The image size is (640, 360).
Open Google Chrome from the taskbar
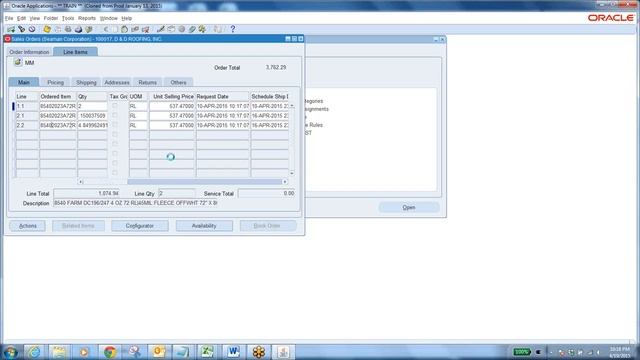pos(109,352)
